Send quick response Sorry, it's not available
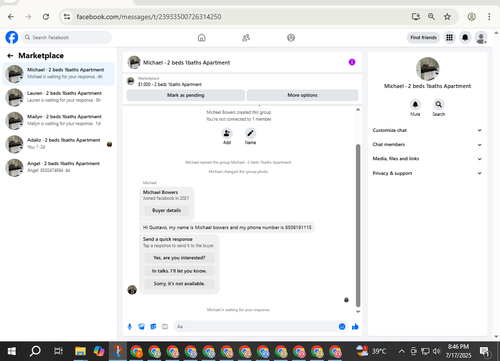This screenshot has width=500, height=361. tap(179, 284)
